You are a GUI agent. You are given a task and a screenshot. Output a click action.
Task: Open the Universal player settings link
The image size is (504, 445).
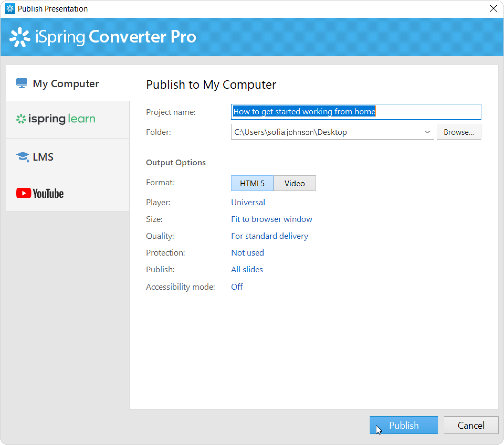[x=248, y=202]
